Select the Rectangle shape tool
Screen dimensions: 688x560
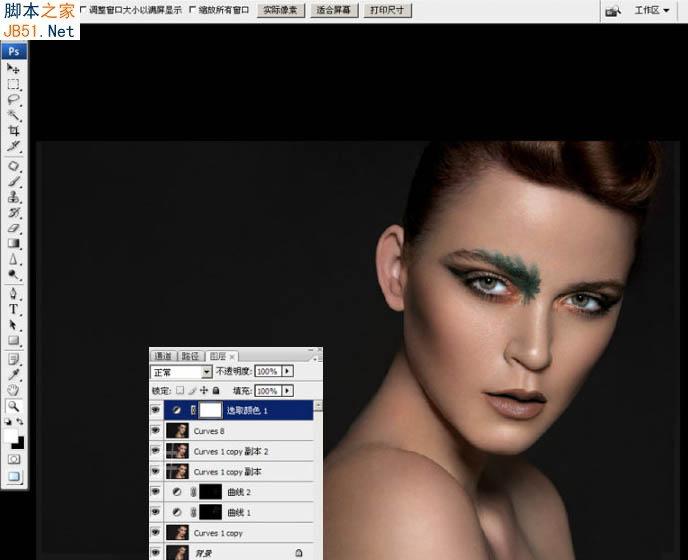[14, 341]
